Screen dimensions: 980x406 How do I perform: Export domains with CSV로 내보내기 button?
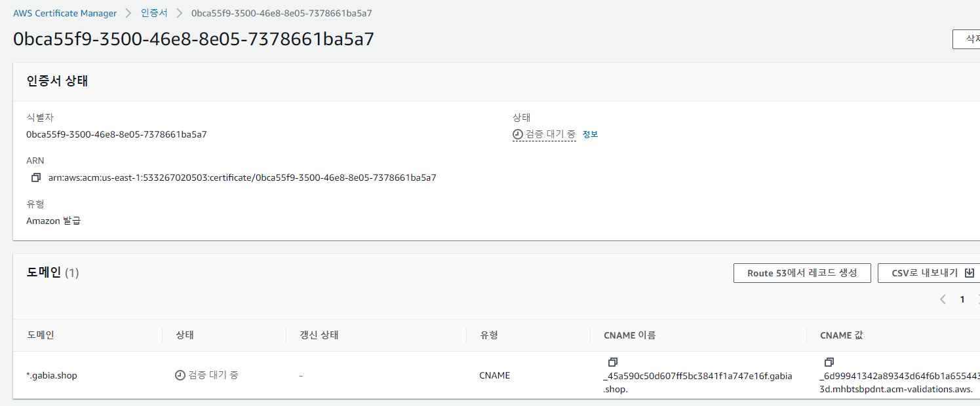point(929,273)
